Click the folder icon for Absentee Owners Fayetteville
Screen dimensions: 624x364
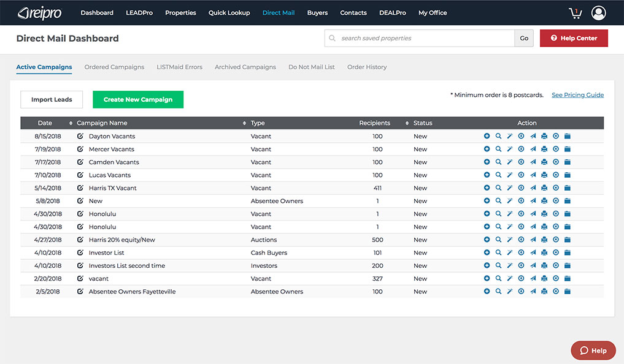(568, 292)
